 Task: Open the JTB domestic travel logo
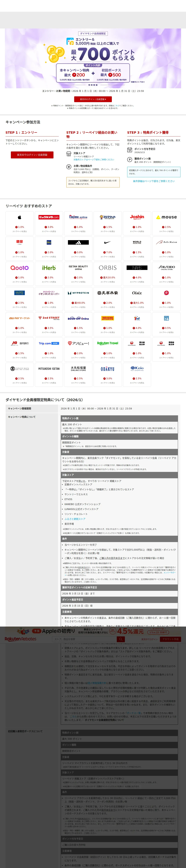pos(20,343)
